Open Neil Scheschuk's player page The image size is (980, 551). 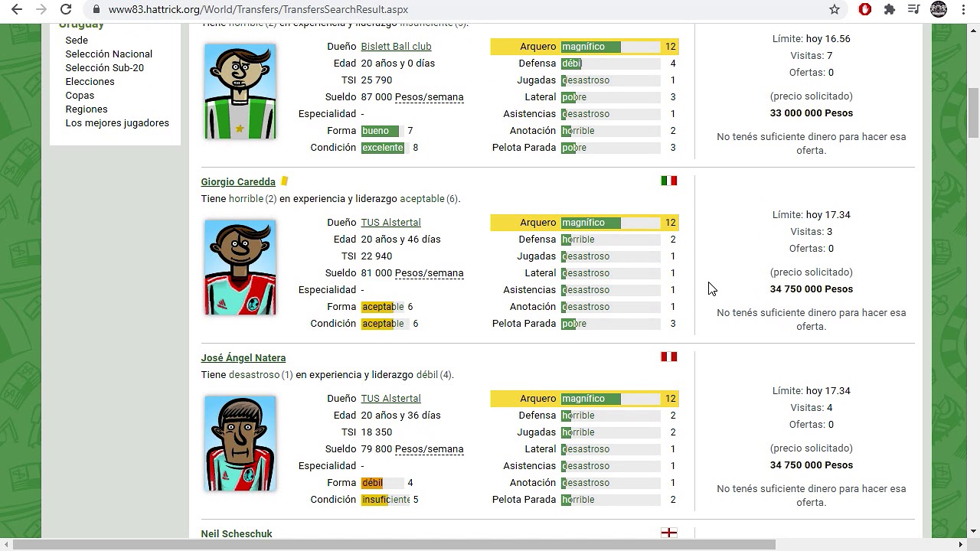tap(237, 533)
